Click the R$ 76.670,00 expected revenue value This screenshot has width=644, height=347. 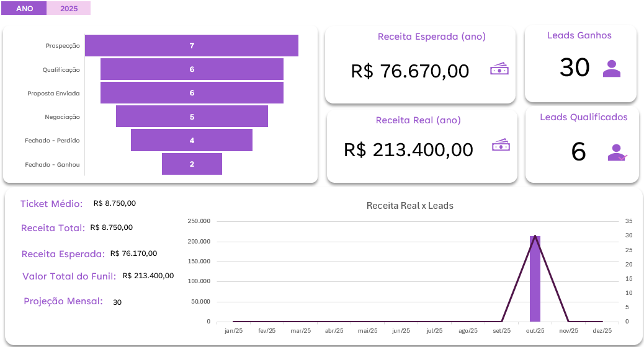pyautogui.click(x=410, y=71)
